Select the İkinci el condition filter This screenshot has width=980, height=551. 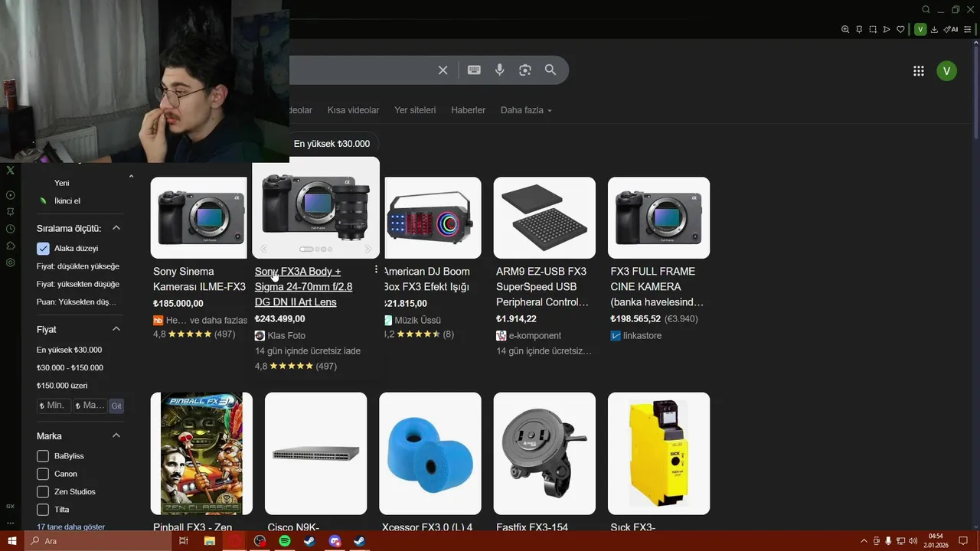(x=67, y=201)
